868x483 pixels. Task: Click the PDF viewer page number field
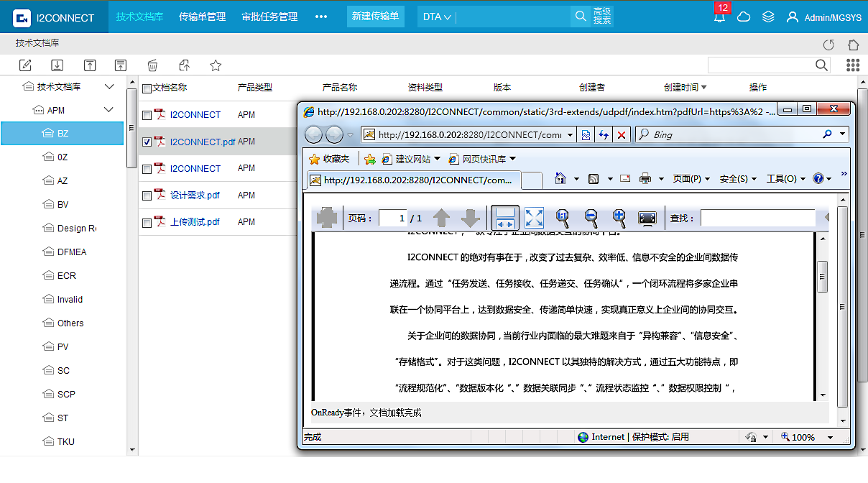point(393,218)
